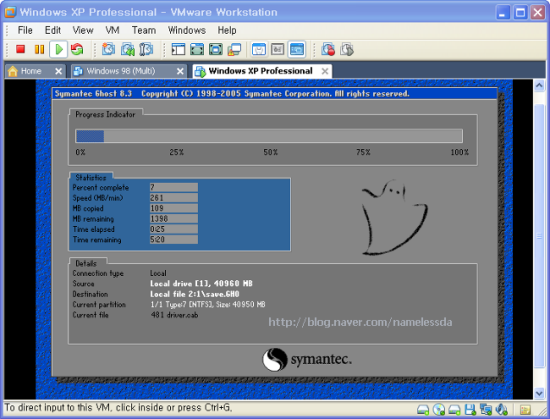
Task: Open the View menu
Action: point(83,30)
